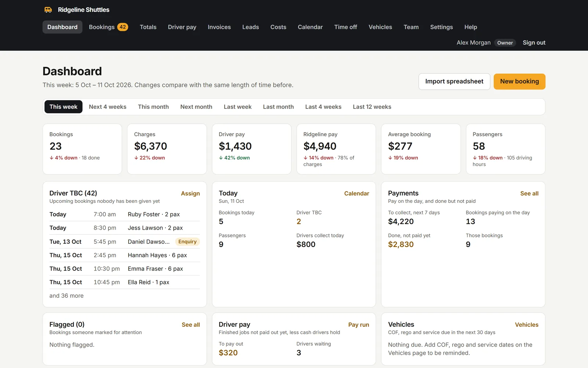588x368 pixels.
Task: Open the Jess Lawson 8:30 pm booking
Action: [125, 228]
